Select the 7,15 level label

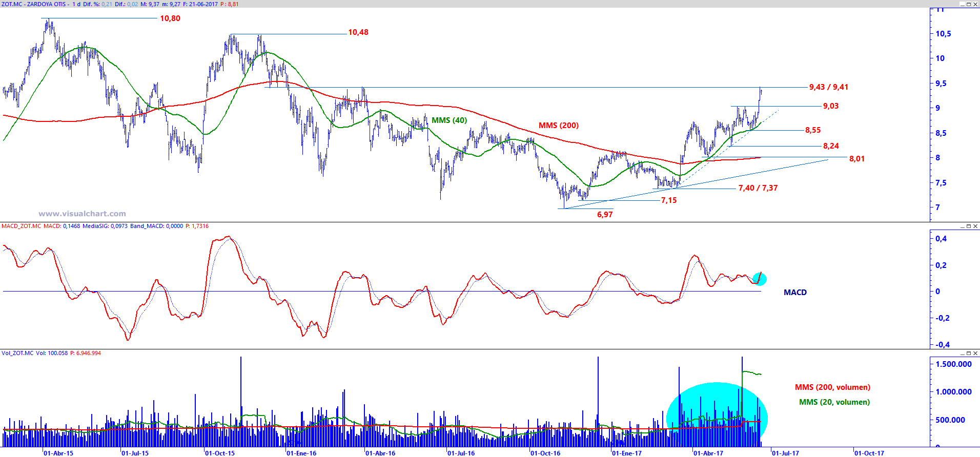[x=669, y=200]
